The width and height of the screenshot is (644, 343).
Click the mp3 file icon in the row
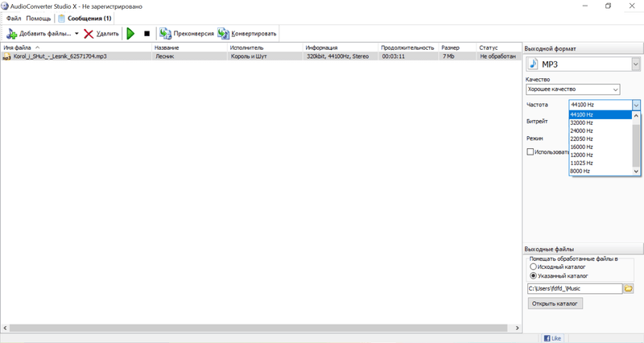point(6,56)
